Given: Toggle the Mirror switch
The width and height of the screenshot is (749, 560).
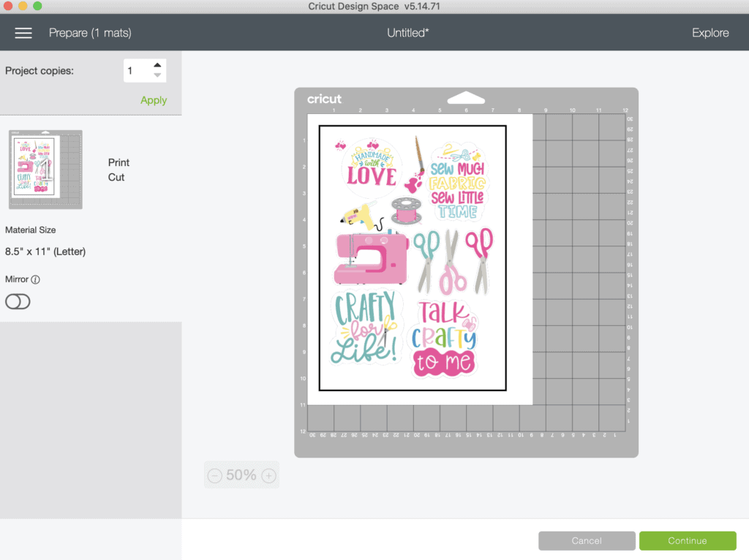Looking at the screenshot, I should click(18, 302).
